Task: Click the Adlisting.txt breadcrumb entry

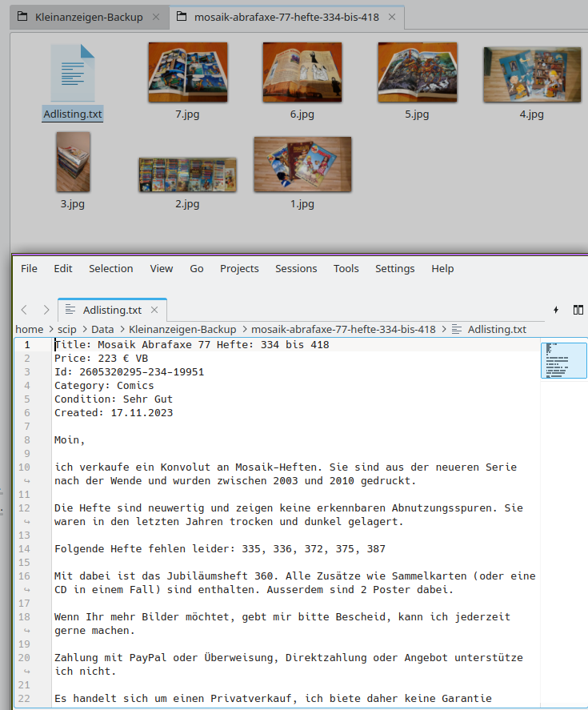Action: [x=496, y=329]
